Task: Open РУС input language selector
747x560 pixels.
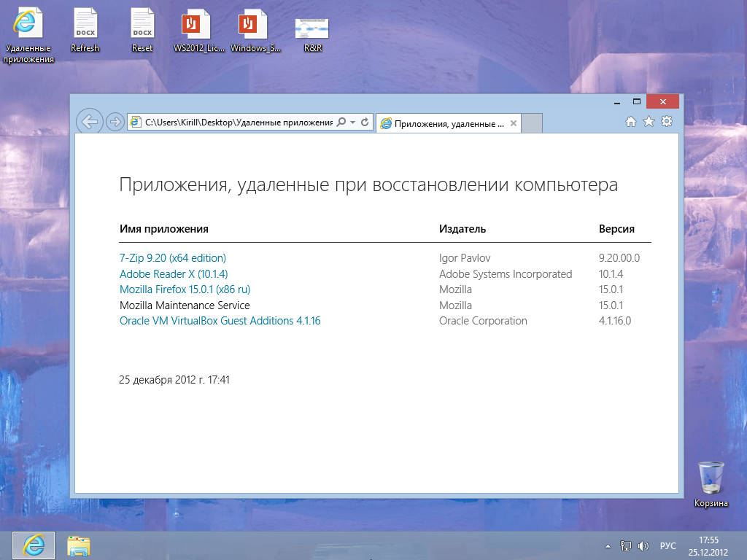Action: pyautogui.click(x=667, y=546)
